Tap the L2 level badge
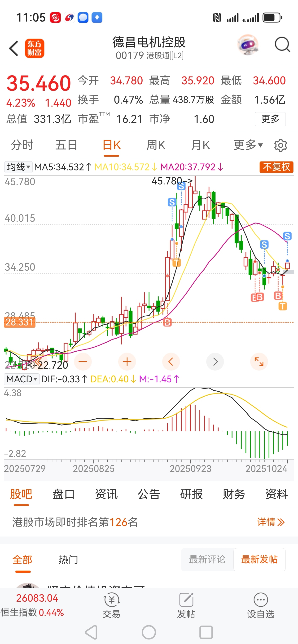 pyautogui.click(x=177, y=55)
